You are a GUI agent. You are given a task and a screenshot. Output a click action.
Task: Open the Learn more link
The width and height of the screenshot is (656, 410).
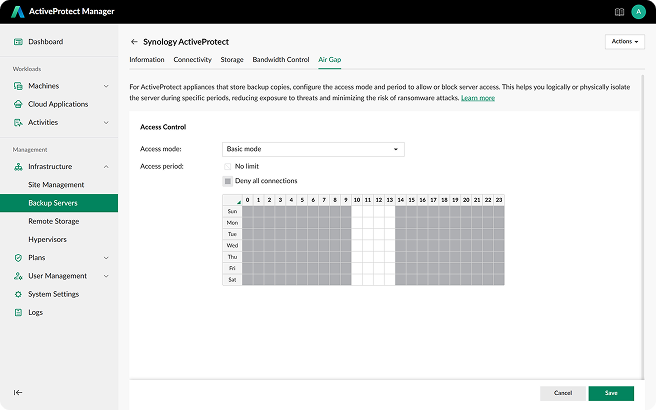coord(478,98)
